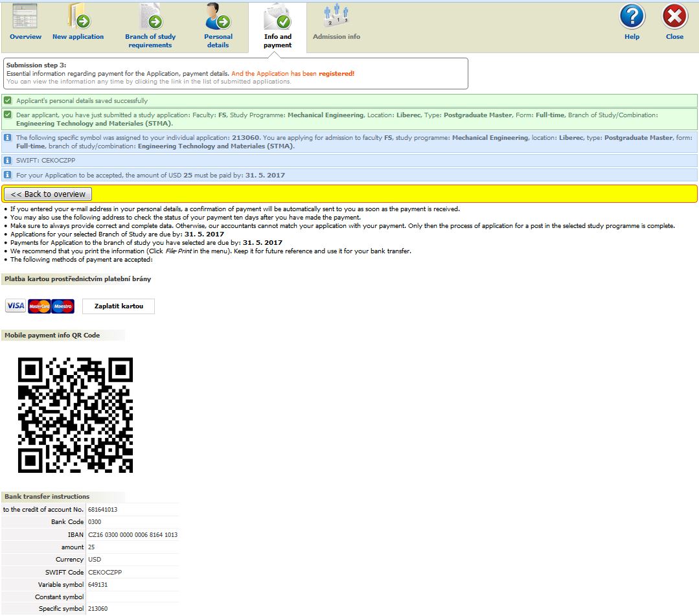Click the MasterCard logo

[x=40, y=306]
